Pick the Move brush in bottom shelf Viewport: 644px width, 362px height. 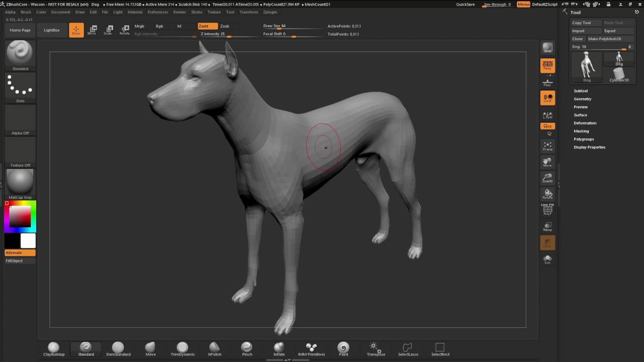(x=150, y=349)
